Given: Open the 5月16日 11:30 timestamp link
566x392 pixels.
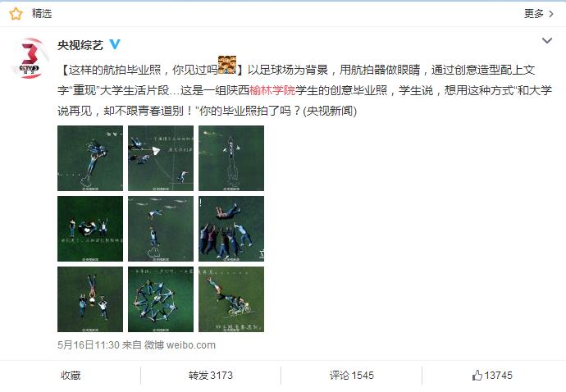Looking at the screenshot, I should (x=89, y=345).
